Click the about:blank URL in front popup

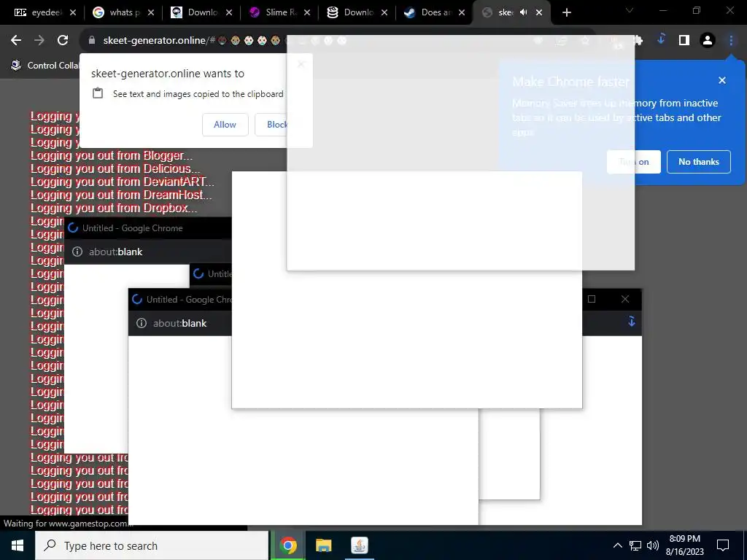coord(179,323)
